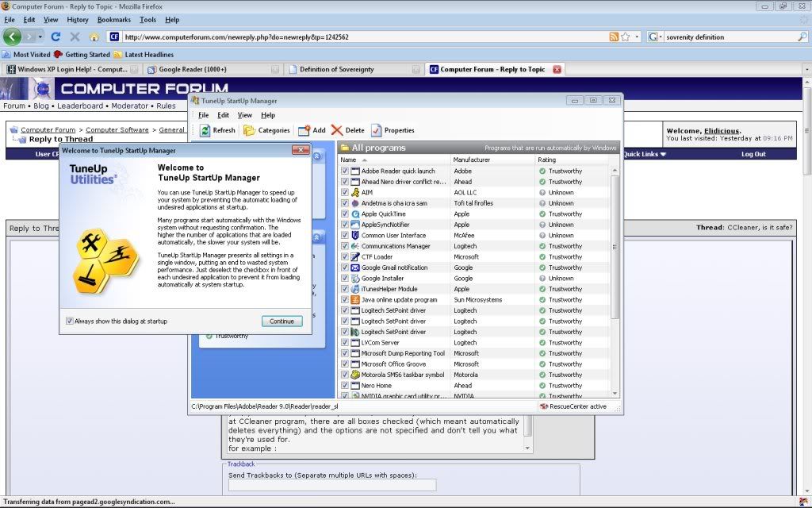Switch to the Google Reader tab
Image resolution: width=812 pixels, height=508 pixels.
pyautogui.click(x=213, y=69)
